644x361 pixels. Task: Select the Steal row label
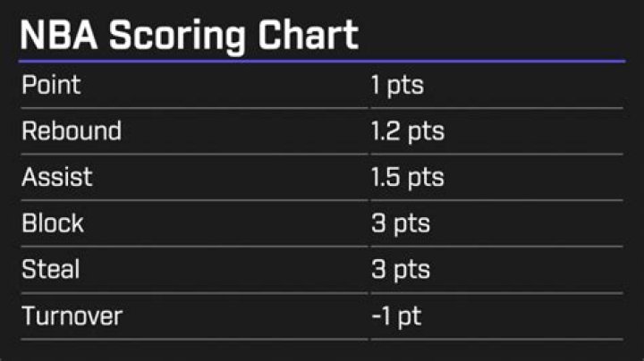click(52, 269)
